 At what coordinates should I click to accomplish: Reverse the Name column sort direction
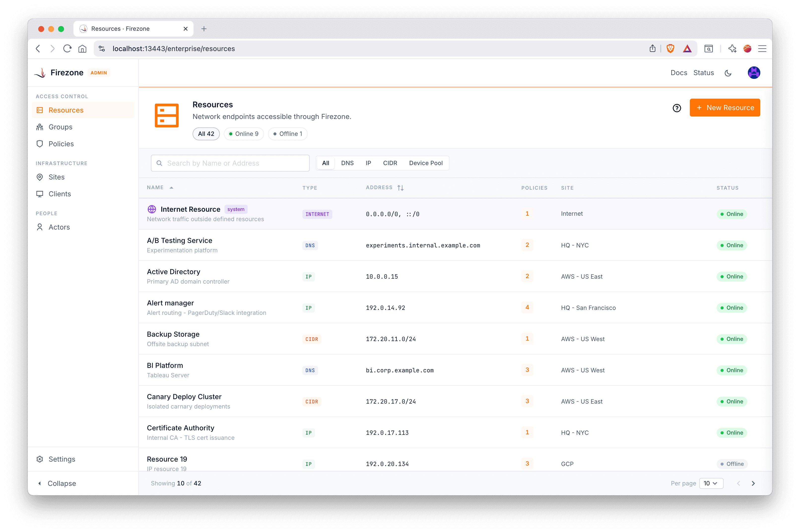(x=160, y=187)
